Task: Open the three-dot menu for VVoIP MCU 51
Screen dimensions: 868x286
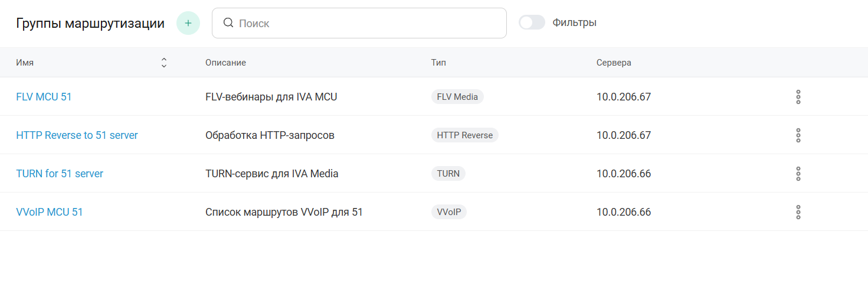Action: (x=798, y=212)
